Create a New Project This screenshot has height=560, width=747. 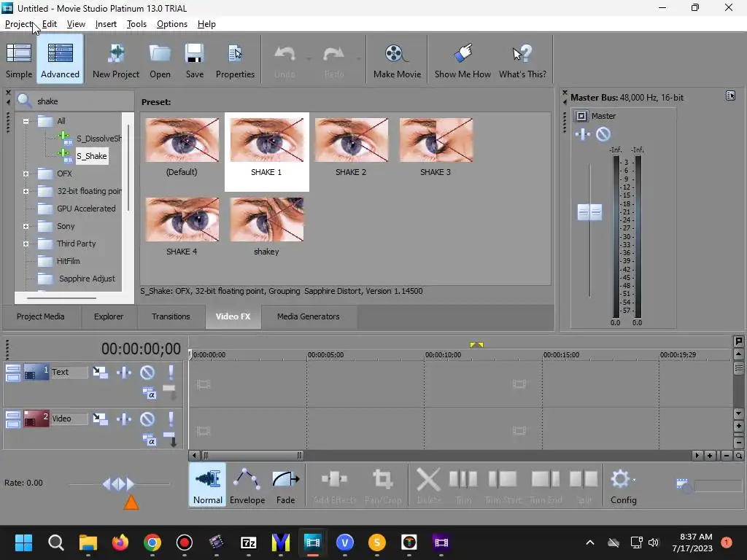[x=116, y=60]
